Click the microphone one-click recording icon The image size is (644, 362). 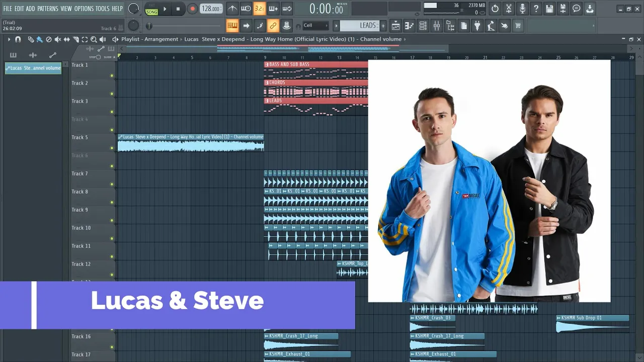pyautogui.click(x=522, y=9)
